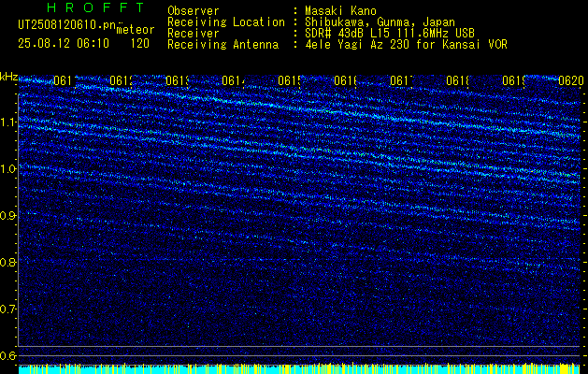
Task: Click the 0618 time marker
Action: coord(457,80)
